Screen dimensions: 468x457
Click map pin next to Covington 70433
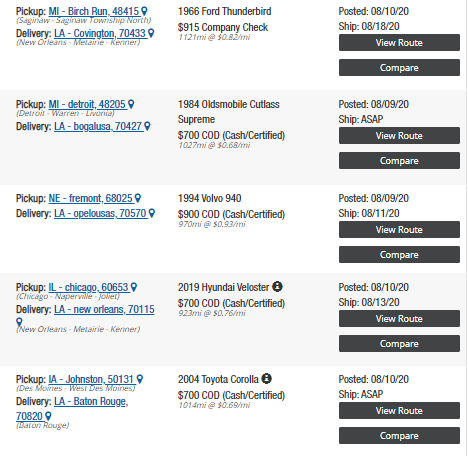pyautogui.click(x=151, y=33)
